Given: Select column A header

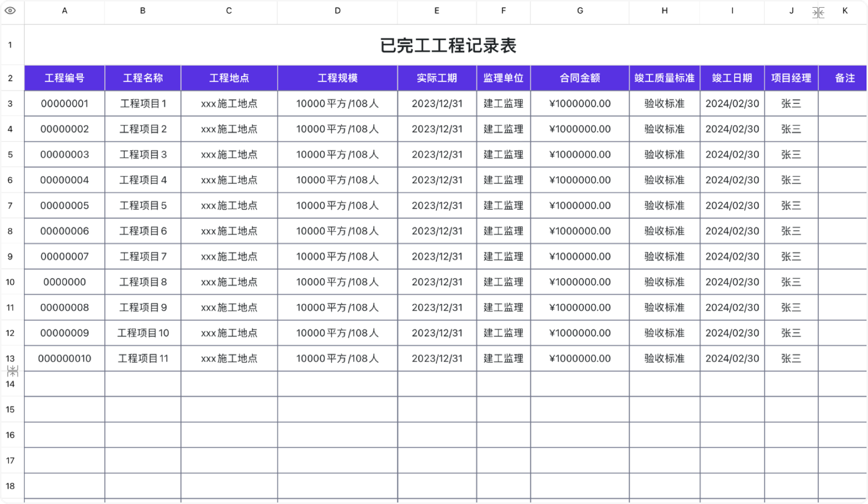Looking at the screenshot, I should click(x=65, y=10).
